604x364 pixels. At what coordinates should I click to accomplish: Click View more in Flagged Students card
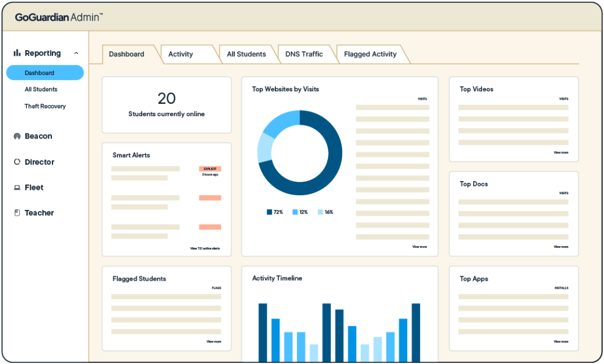214,342
